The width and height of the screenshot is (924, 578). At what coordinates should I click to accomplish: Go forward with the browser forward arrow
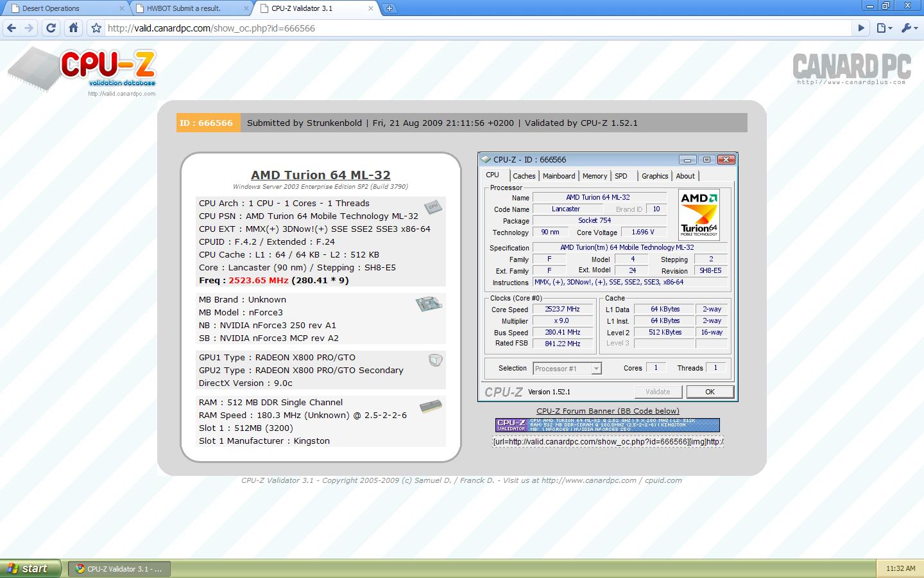click(x=29, y=28)
